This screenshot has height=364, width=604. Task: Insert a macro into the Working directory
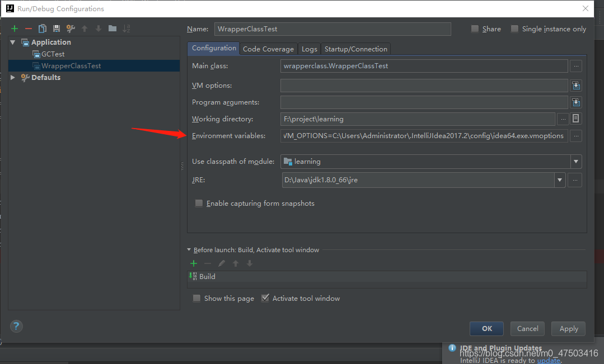coord(576,119)
